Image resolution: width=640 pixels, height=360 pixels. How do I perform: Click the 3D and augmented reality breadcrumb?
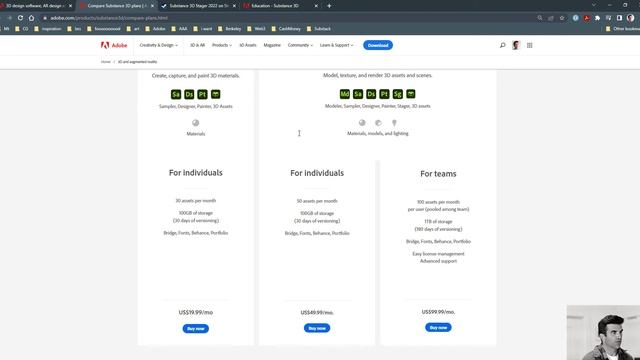point(138,62)
